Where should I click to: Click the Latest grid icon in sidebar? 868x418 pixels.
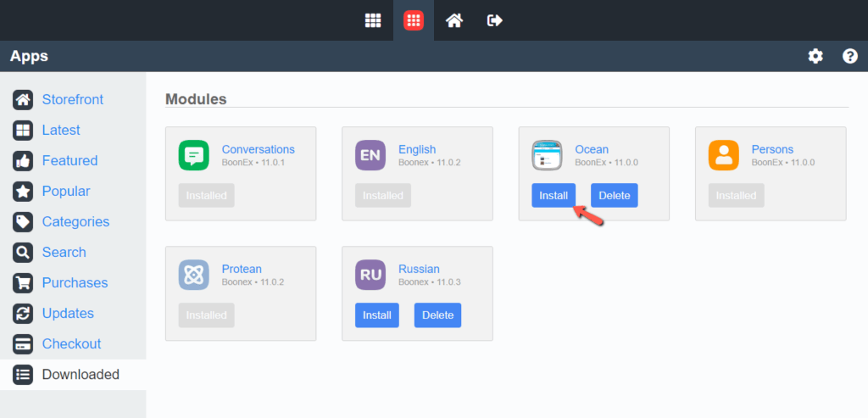pyautogui.click(x=23, y=130)
